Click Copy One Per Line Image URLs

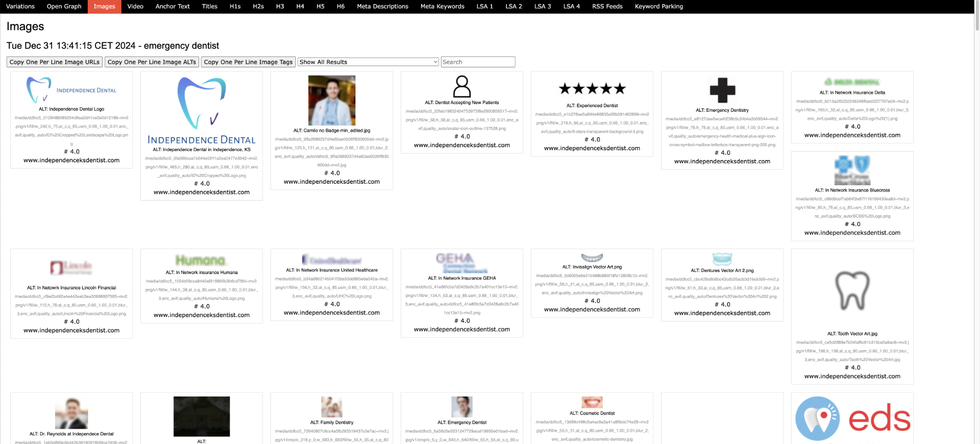pos(55,62)
